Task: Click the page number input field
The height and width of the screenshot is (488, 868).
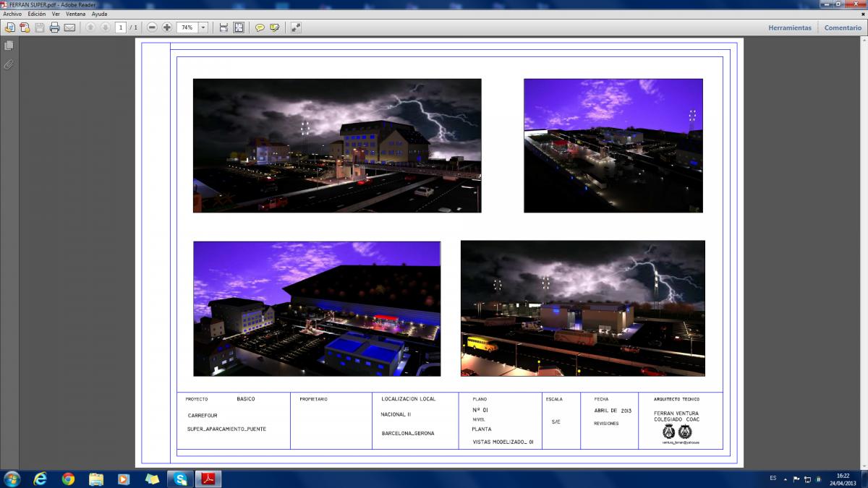Action: (x=121, y=27)
